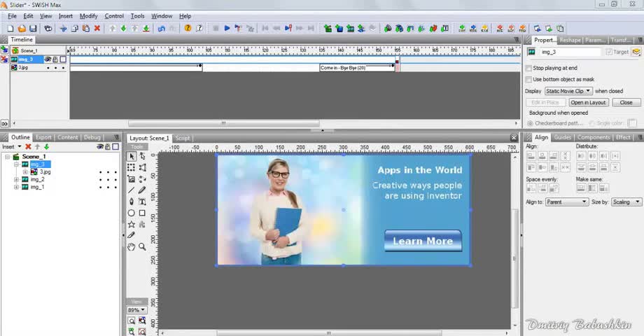Image resolution: width=644 pixels, height=336 pixels.
Task: Select Single color radio button
Action: [591, 123]
